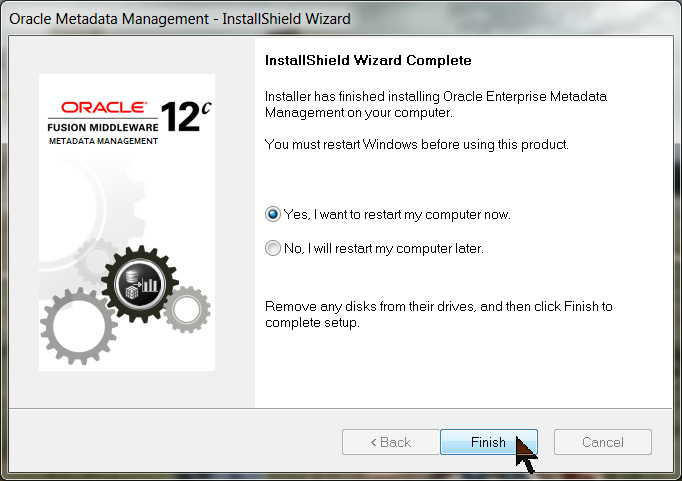
Task: Click the InstallShield Wizard Complete heading
Action: tap(368, 61)
